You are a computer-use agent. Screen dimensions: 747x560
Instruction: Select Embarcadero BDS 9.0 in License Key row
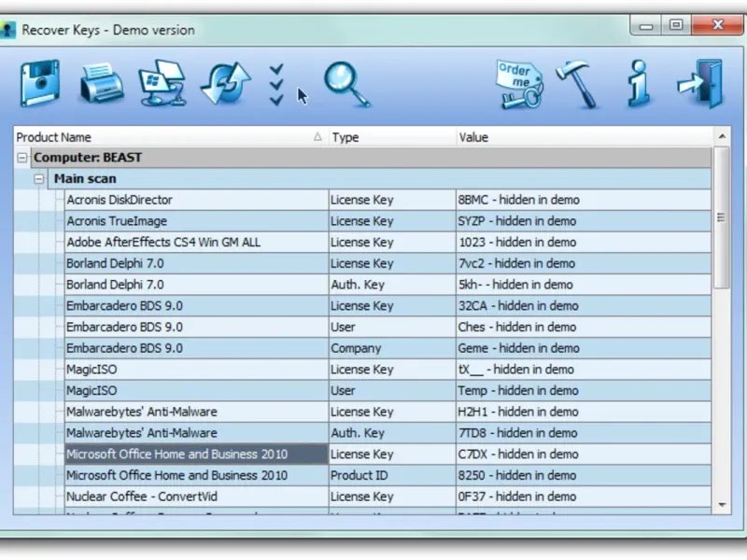[x=124, y=306]
